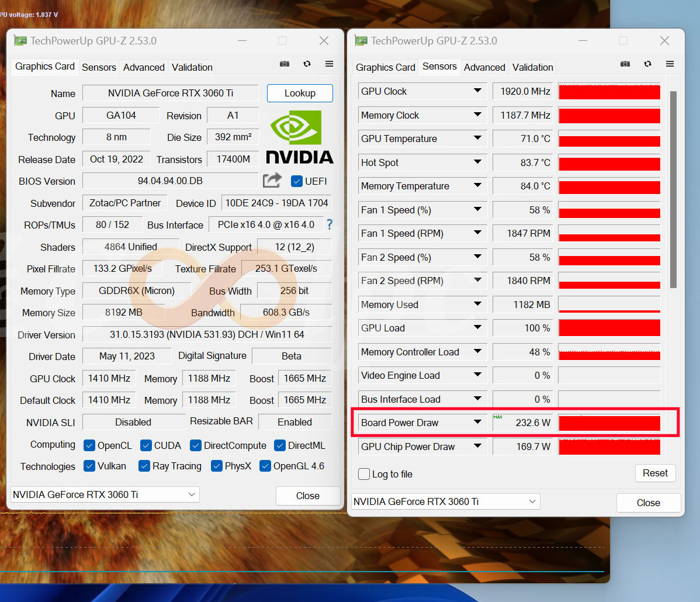Click Close button in Sensors window
The width and height of the screenshot is (700, 602).
[648, 503]
